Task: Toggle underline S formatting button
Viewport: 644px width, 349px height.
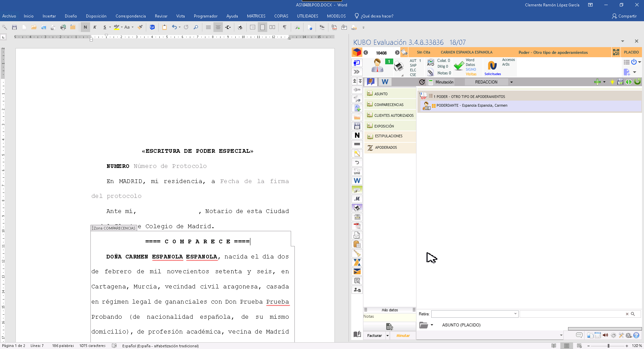Action: tap(105, 27)
